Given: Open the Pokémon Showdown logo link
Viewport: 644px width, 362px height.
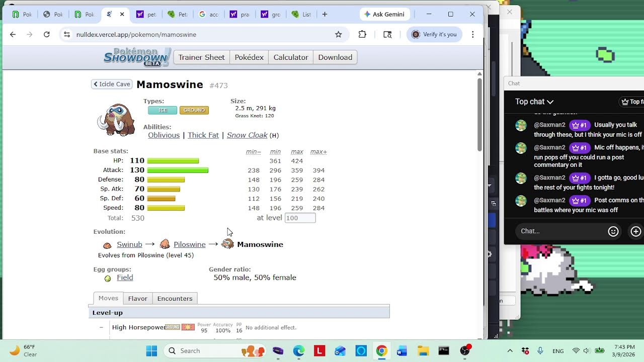Looking at the screenshot, I should [x=137, y=57].
